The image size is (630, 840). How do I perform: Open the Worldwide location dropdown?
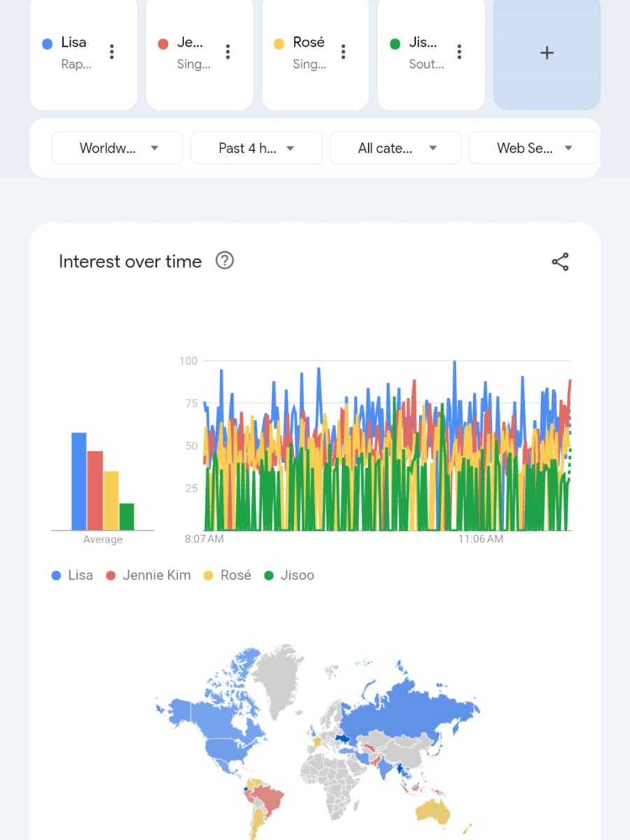(117, 148)
